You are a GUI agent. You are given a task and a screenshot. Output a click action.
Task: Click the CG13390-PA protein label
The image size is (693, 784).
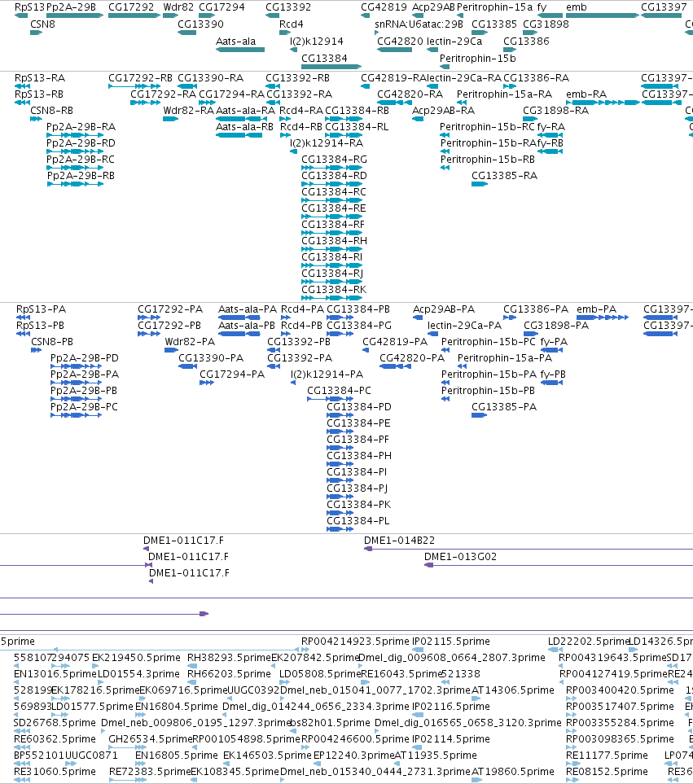coord(211,358)
